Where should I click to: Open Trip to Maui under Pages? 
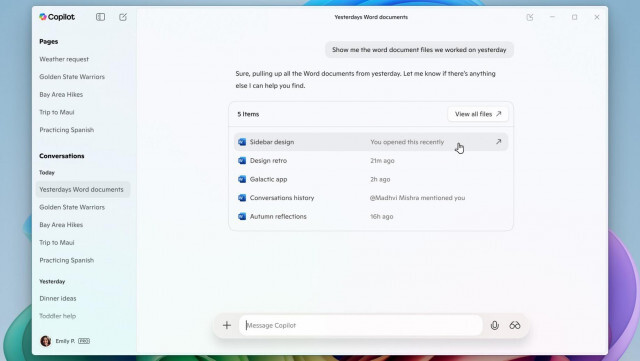(x=57, y=112)
